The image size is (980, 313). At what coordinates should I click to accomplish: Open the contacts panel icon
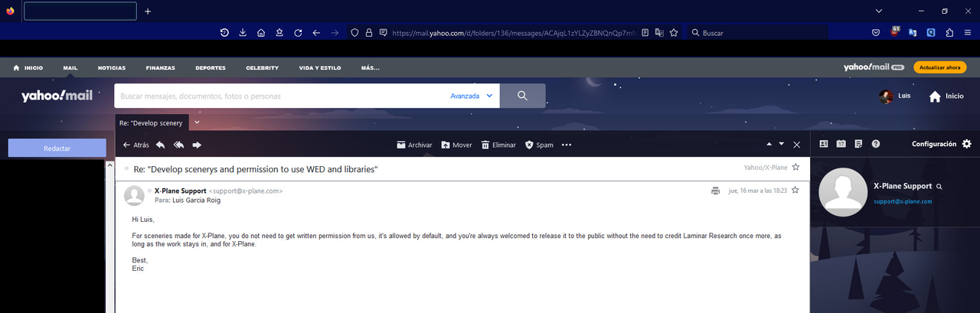[824, 144]
